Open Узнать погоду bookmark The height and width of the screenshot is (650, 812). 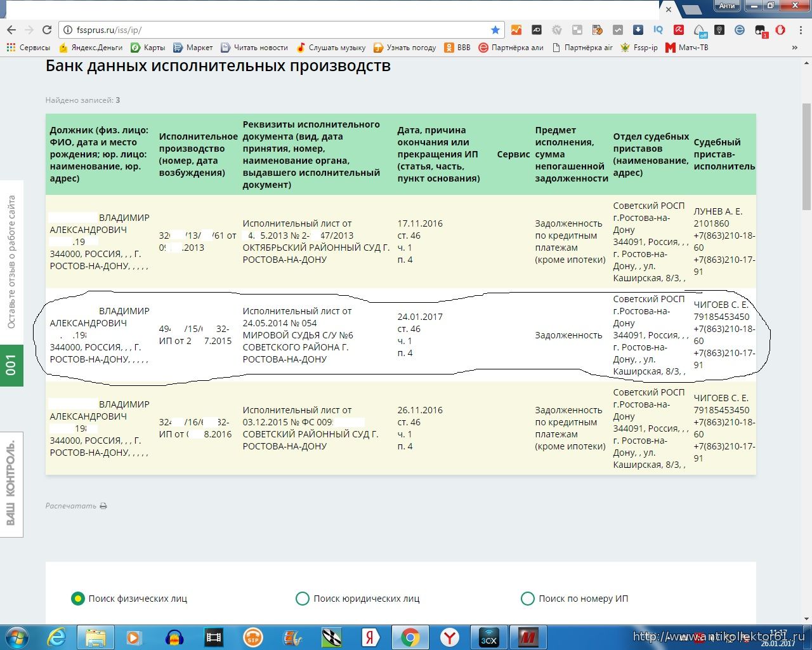click(405, 48)
